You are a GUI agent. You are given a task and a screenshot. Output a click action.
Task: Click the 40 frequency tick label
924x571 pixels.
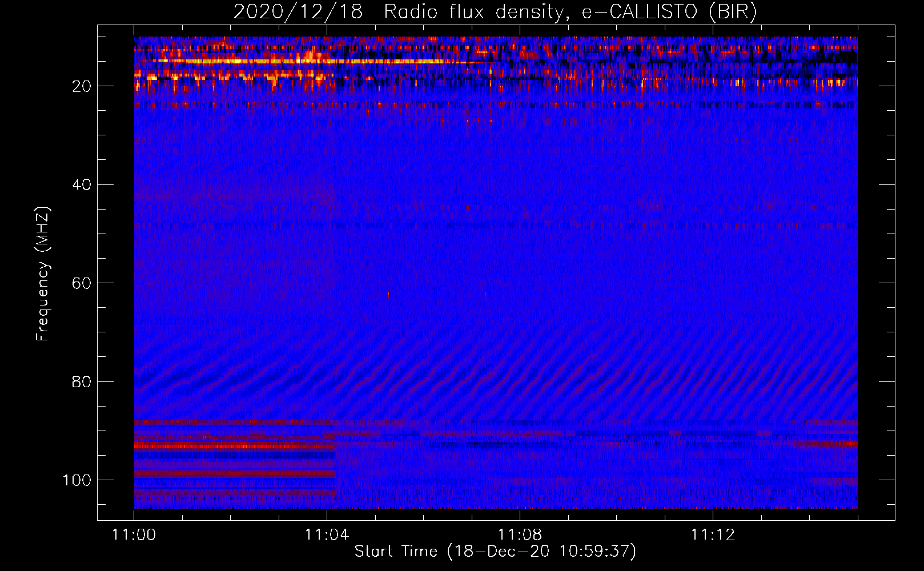82,184
